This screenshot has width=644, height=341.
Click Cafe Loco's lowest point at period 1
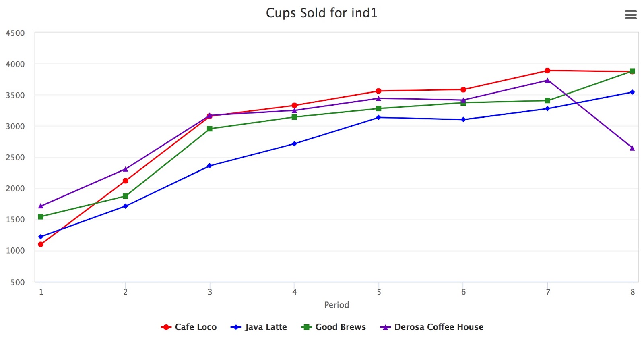pos(41,244)
